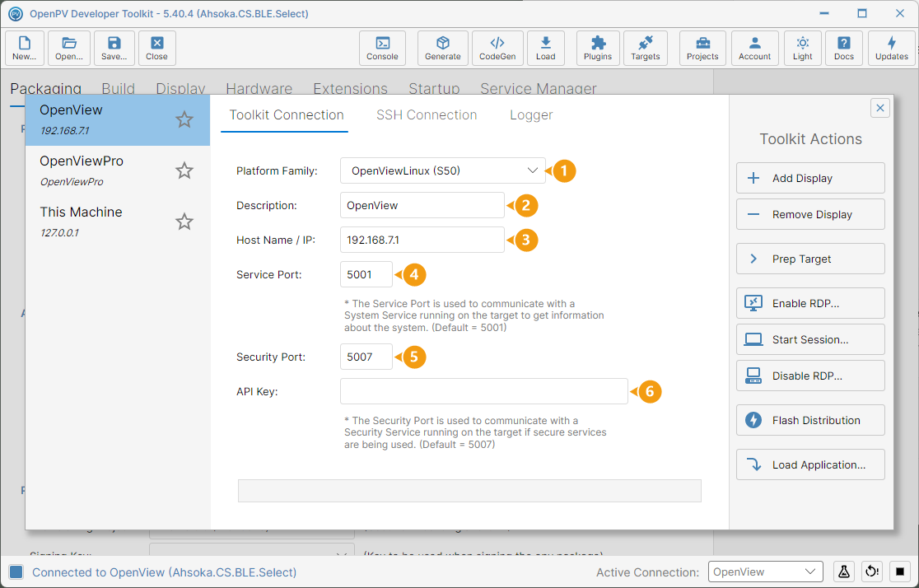Click the Security Port field
This screenshot has width=919, height=588.
[366, 357]
